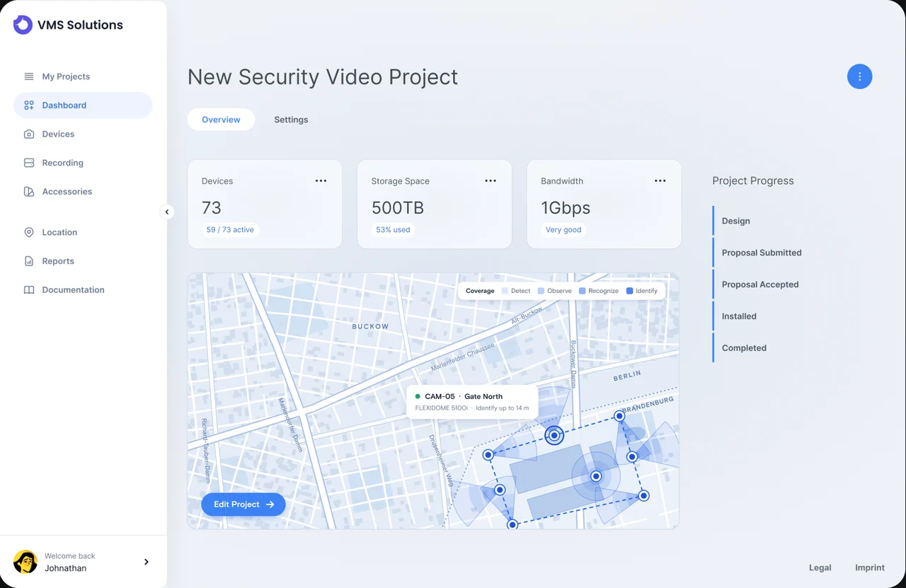The height and width of the screenshot is (588, 906).
Task: Click the Detect coverage legend swatch
Action: tap(505, 291)
